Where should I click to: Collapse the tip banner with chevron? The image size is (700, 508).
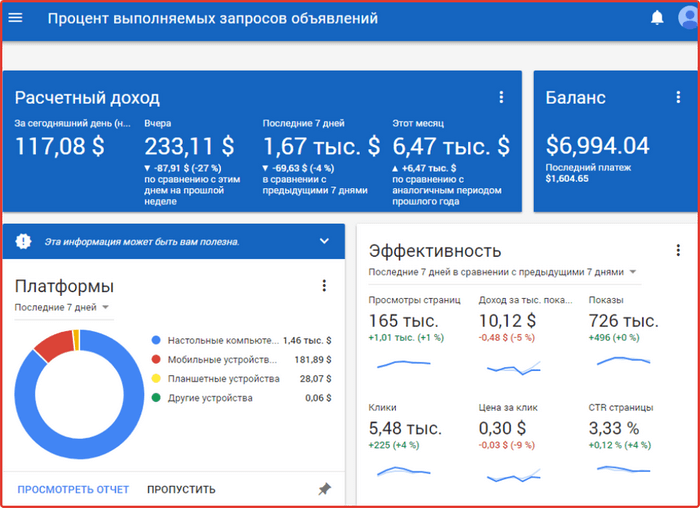(x=324, y=241)
